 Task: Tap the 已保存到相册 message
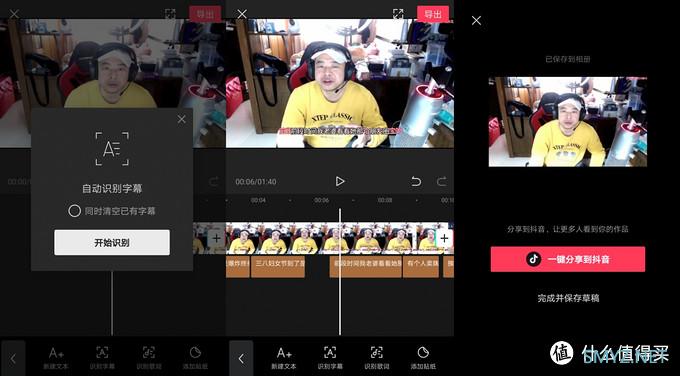pyautogui.click(x=568, y=59)
